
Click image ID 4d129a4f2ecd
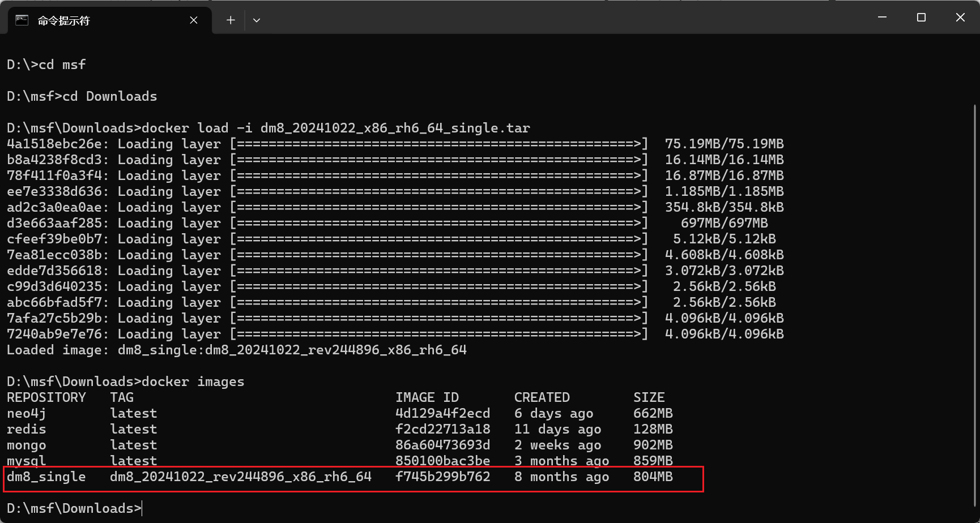443,413
